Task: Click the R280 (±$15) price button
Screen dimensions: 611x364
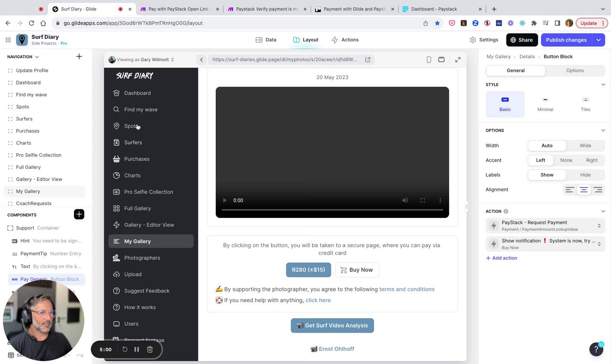Action: [x=308, y=270]
